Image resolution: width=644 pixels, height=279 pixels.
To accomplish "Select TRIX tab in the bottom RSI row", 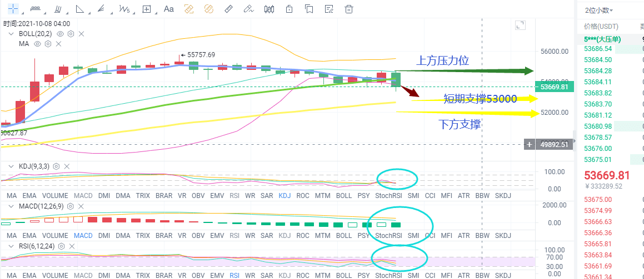I will 143,275.
